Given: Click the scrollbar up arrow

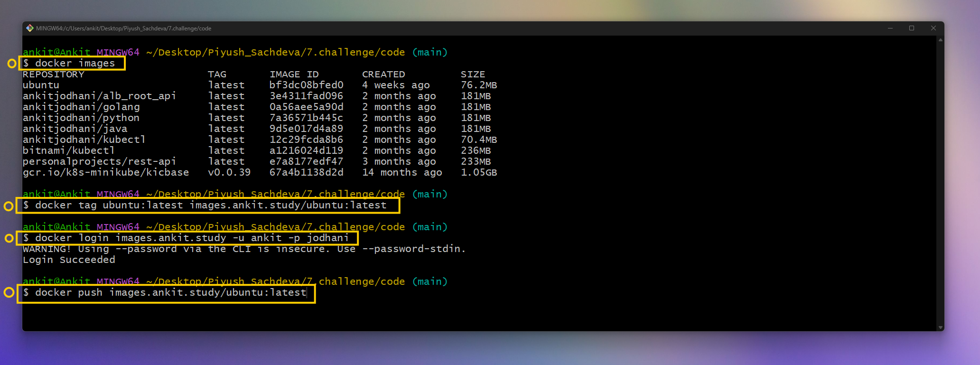Looking at the screenshot, I should (940, 40).
